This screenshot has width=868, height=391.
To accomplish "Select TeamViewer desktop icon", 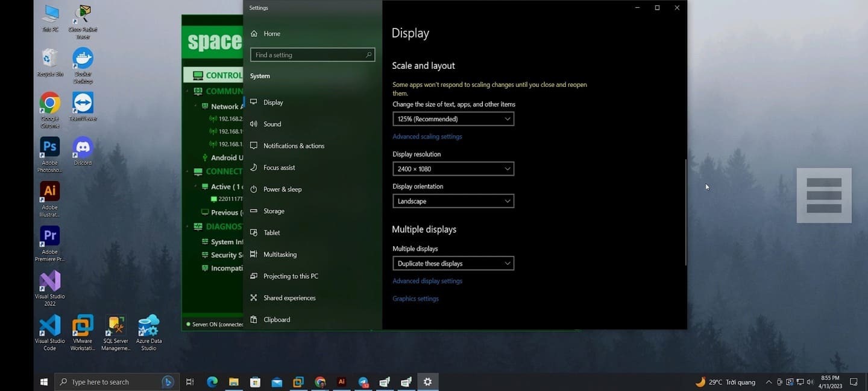I will tap(83, 107).
